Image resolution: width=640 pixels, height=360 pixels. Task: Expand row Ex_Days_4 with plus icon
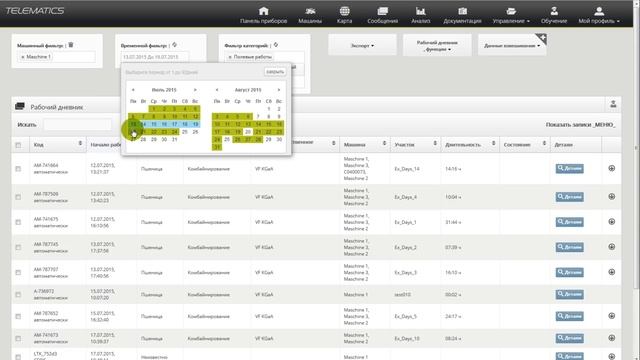coord(611,197)
